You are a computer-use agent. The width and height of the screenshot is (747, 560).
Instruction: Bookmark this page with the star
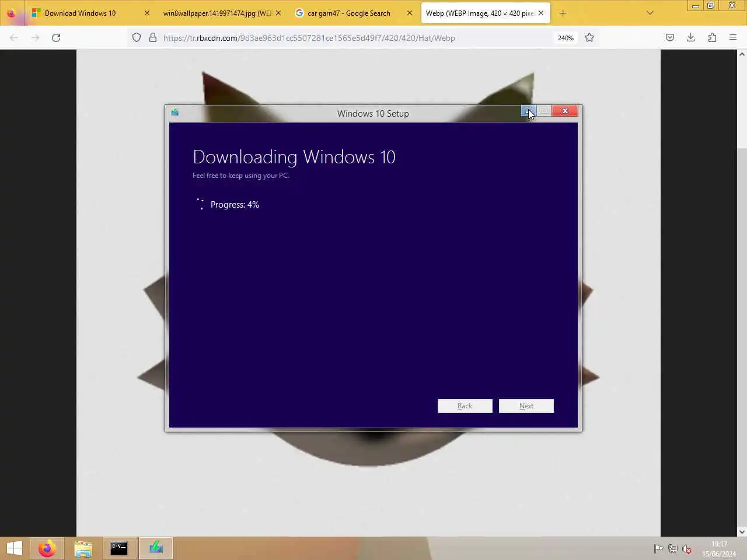click(x=589, y=37)
